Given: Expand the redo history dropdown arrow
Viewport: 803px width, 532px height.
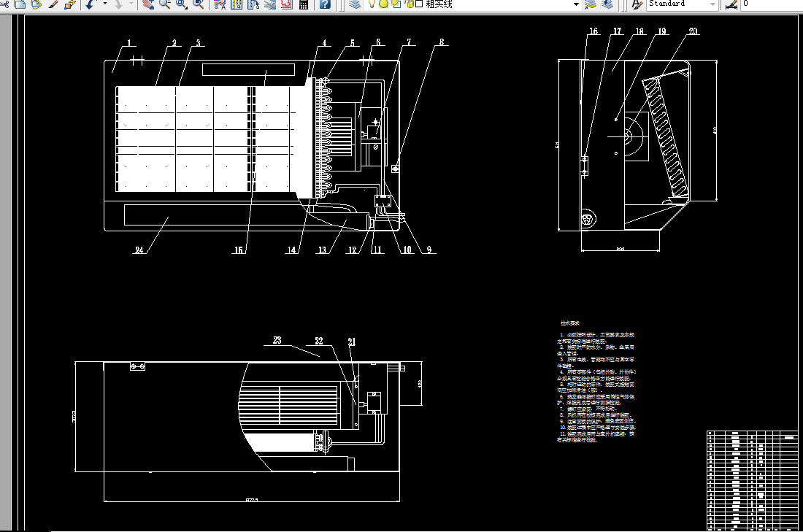Looking at the screenshot, I should click(131, 4).
